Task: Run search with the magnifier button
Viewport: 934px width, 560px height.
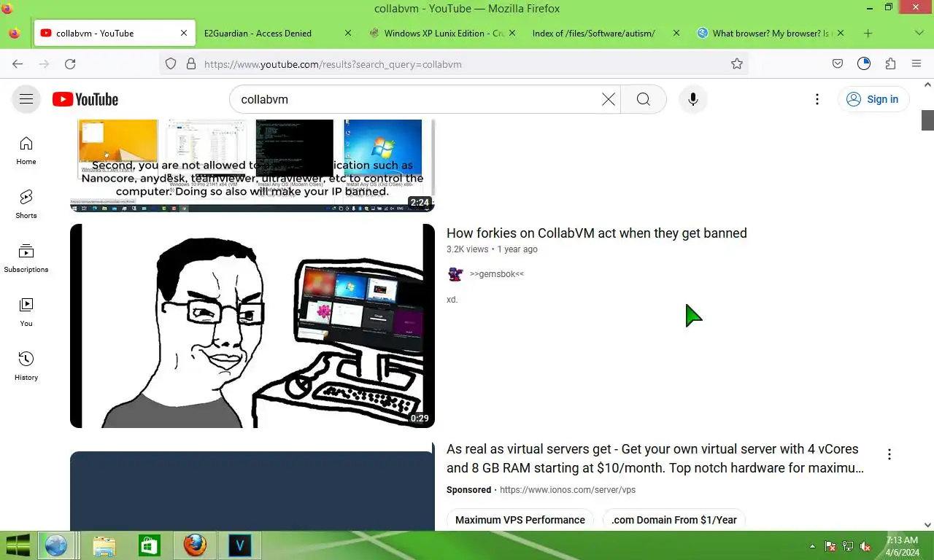Action: 643,99
